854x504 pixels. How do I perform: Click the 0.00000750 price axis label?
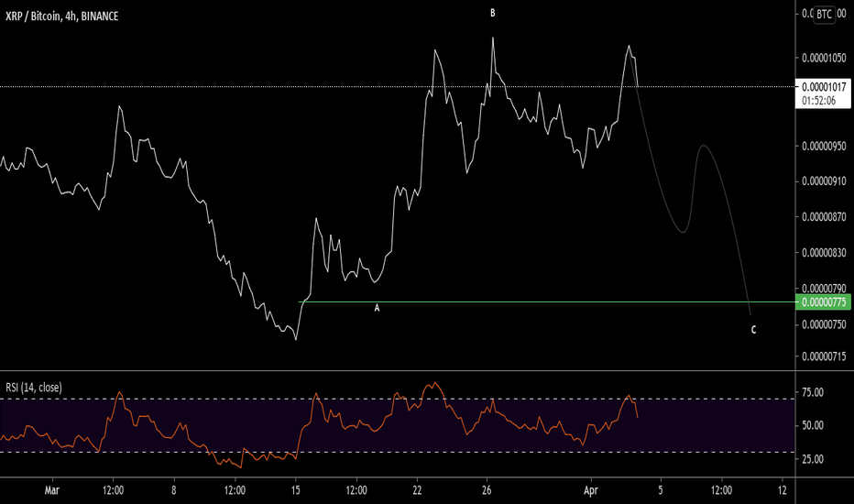824,324
